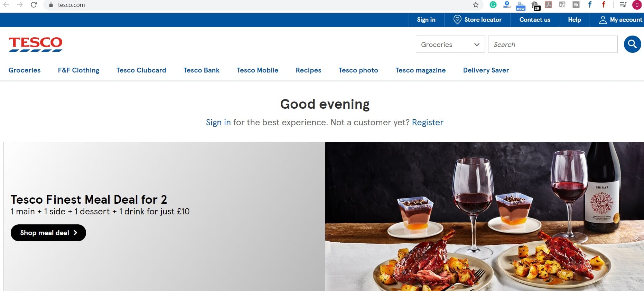
Task: Select Delivery Saver in the navigation
Action: tap(486, 70)
